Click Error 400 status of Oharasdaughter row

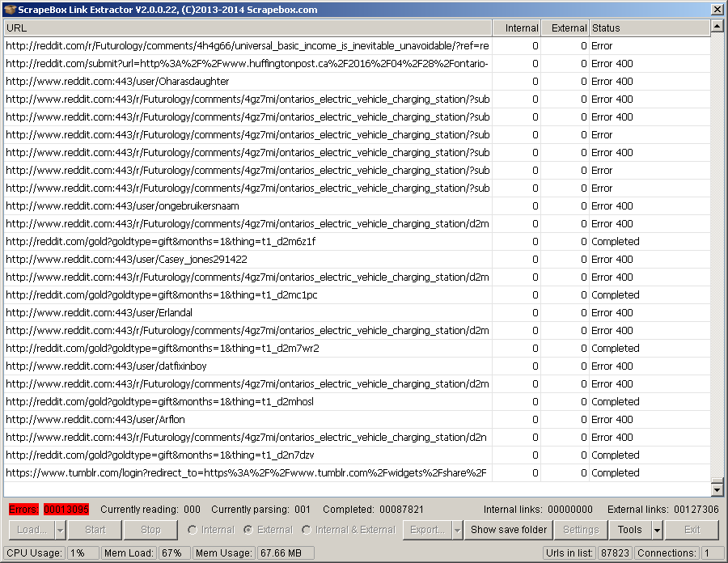612,81
